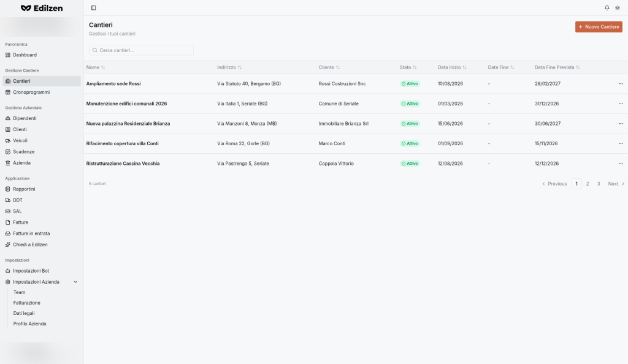Open Dipendenti section

[x=42, y=118]
